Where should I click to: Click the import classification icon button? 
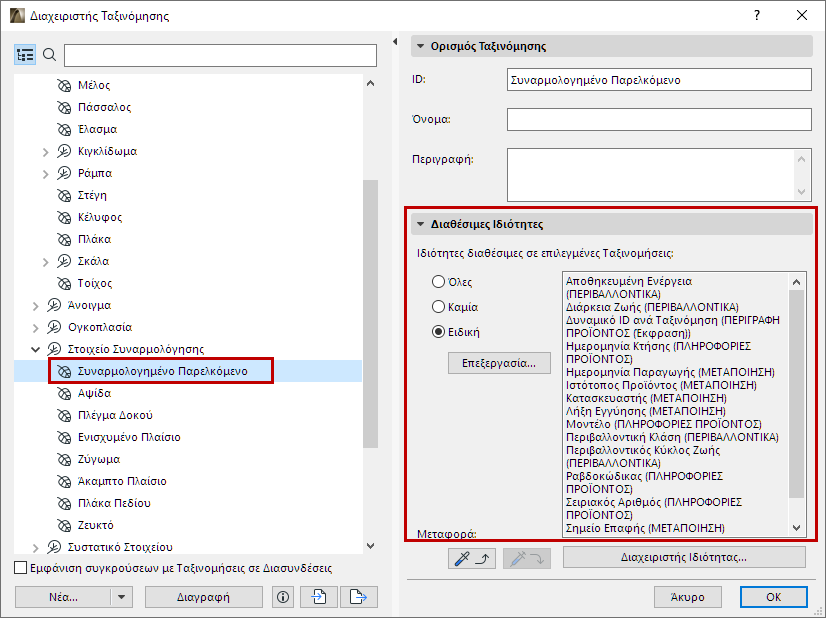pyautogui.click(x=319, y=597)
